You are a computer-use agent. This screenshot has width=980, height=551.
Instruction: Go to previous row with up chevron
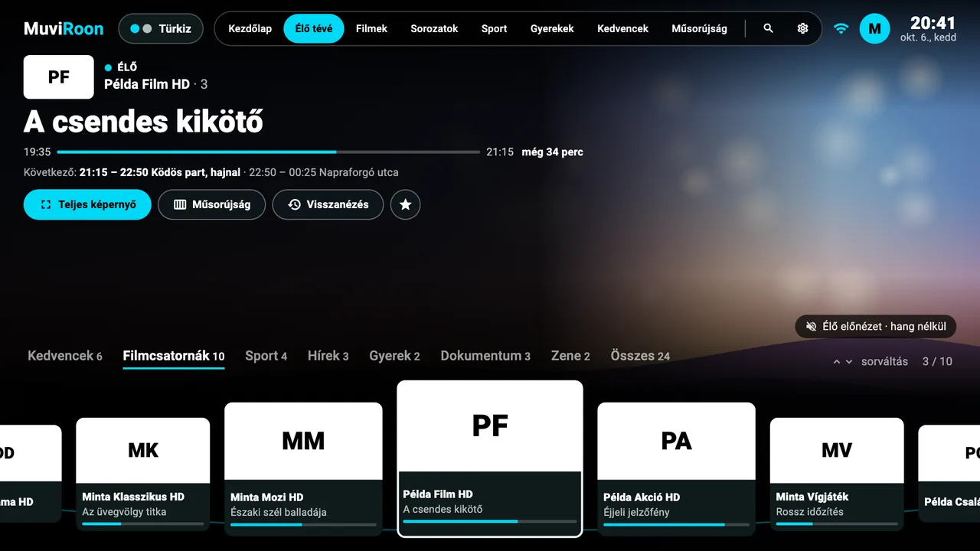[837, 362]
